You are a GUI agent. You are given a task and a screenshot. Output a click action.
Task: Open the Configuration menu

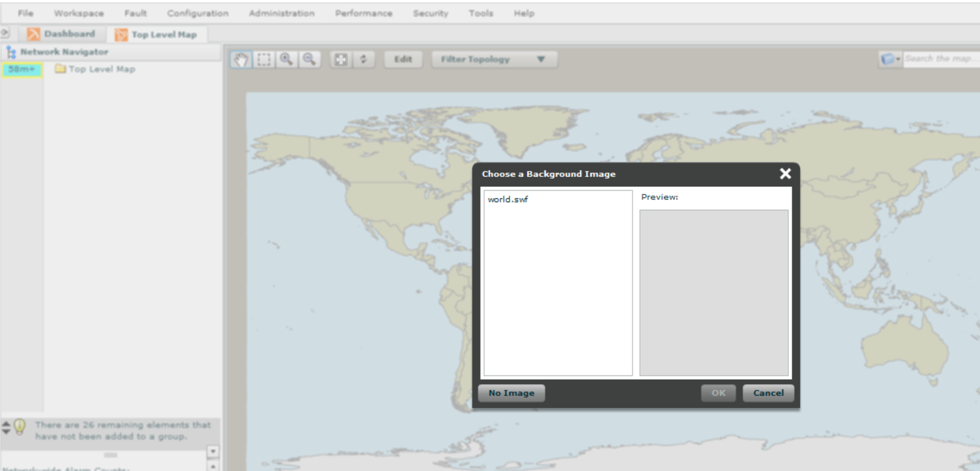(198, 13)
